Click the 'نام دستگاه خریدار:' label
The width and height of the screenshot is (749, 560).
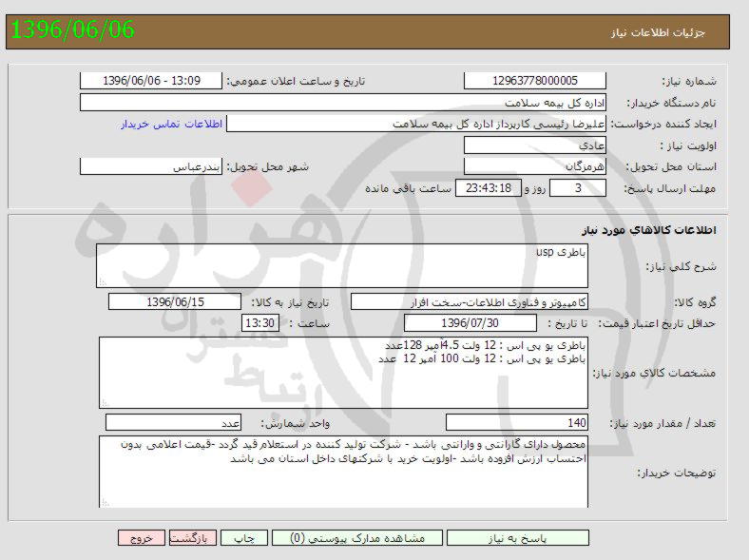click(x=672, y=104)
